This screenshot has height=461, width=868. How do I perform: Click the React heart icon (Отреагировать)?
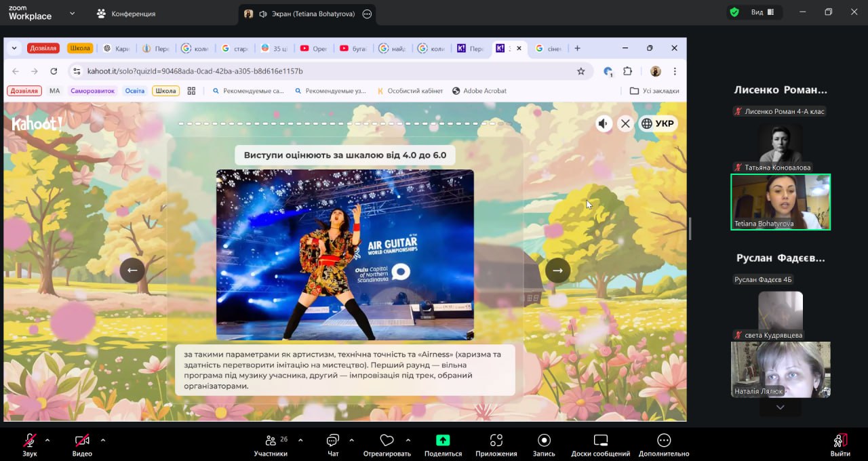click(x=387, y=441)
